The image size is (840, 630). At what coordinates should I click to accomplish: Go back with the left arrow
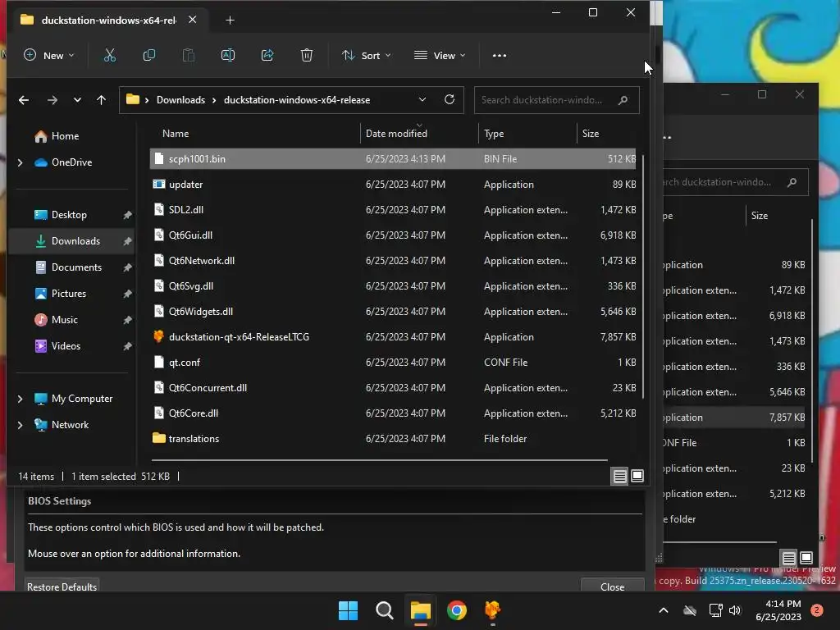coord(24,100)
